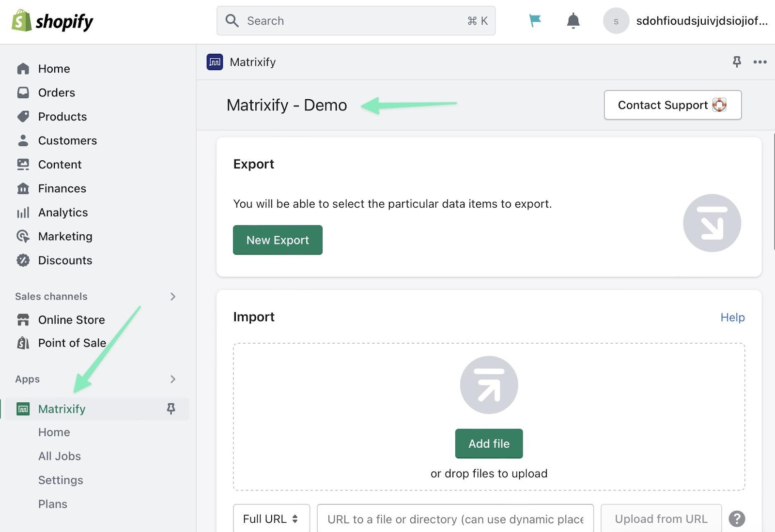Expand the Sales channels section

pos(173,296)
